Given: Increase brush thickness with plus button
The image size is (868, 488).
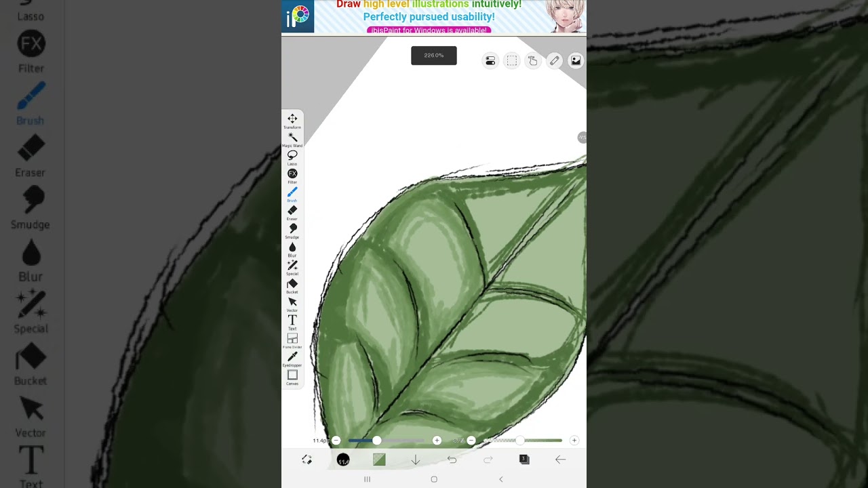Looking at the screenshot, I should [x=437, y=441].
